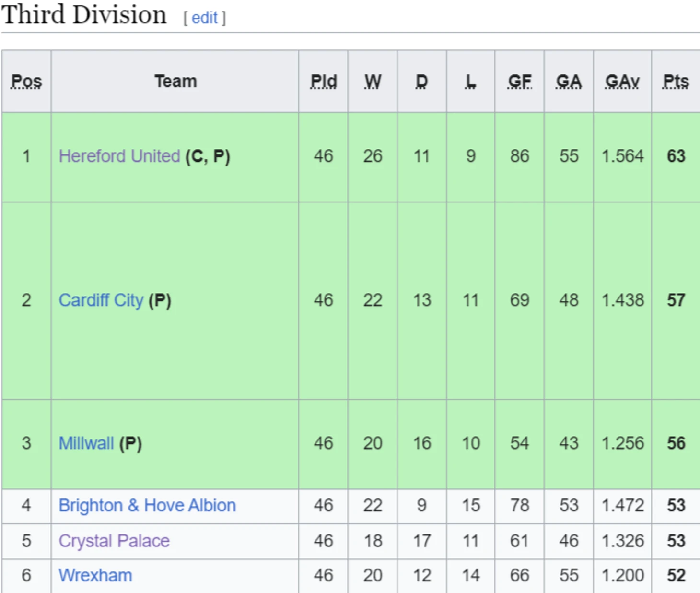Click the Pld column header abbreviation

pos(324,82)
